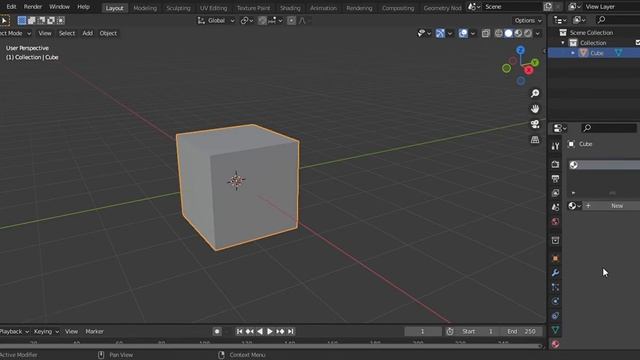Open the Object Mode dropdown
Image resolution: width=640 pixels, height=360 pixels.
click(16, 33)
